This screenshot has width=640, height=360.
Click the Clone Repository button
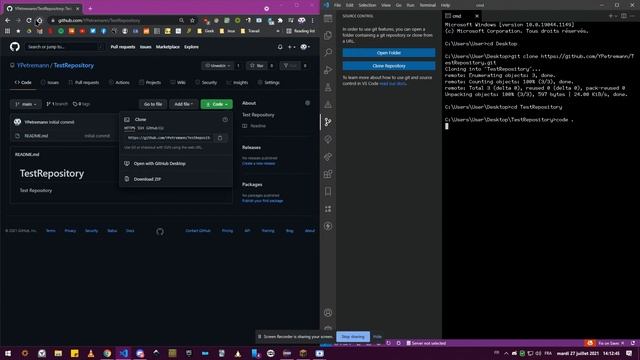click(389, 66)
